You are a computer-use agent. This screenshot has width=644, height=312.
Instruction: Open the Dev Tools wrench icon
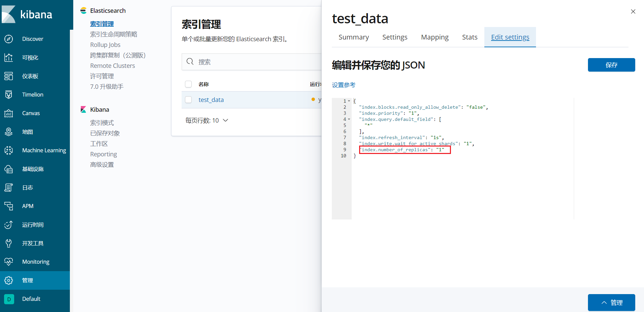[9, 243]
